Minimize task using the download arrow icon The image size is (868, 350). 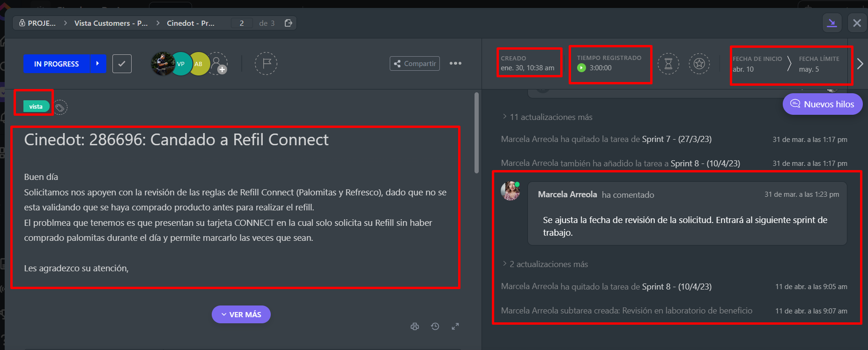pos(832,23)
